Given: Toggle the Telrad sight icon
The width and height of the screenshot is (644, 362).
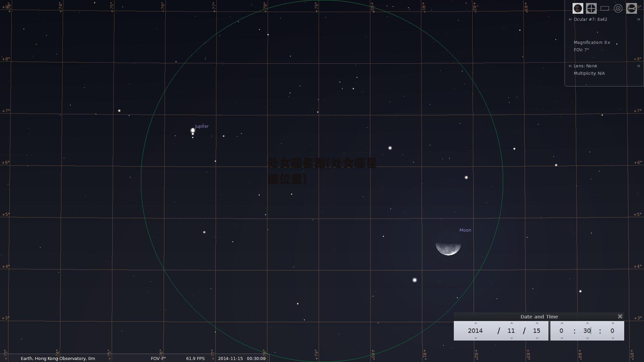Looking at the screenshot, I should click(x=618, y=8).
